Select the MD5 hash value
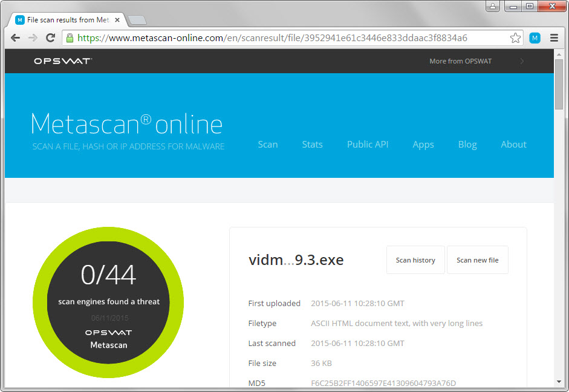The image size is (569, 392). pyautogui.click(x=383, y=383)
